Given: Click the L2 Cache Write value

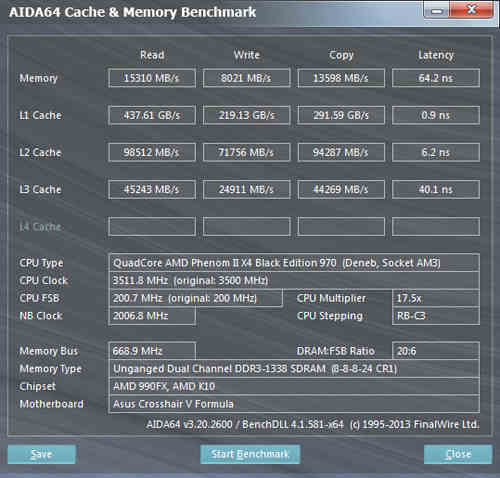Looking at the screenshot, I should (x=246, y=152).
